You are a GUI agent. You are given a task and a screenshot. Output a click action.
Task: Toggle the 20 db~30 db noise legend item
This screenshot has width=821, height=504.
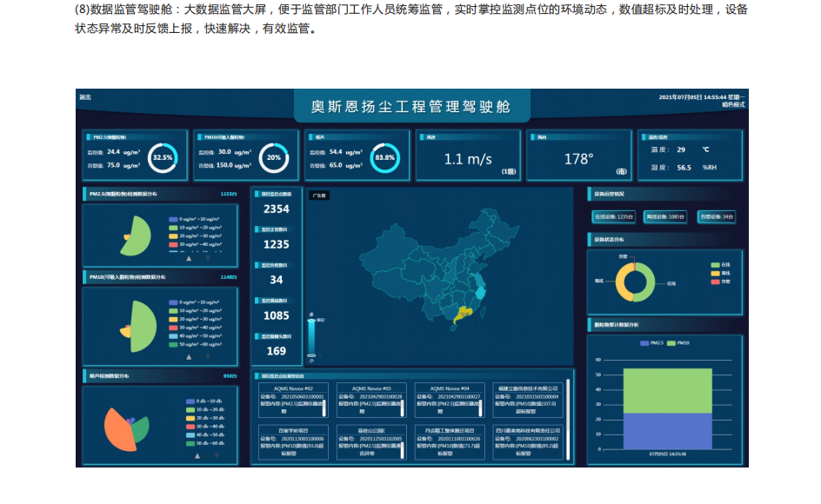(205, 418)
